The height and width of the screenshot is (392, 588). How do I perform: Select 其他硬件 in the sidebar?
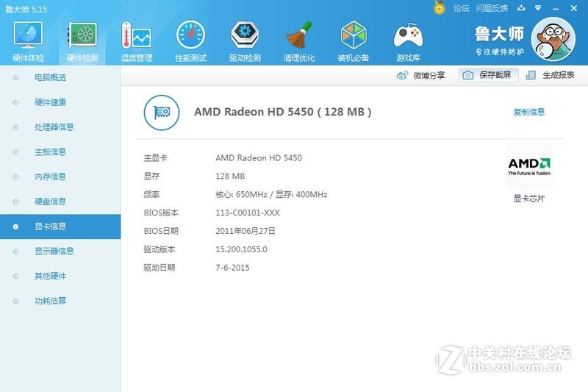[x=60, y=276]
